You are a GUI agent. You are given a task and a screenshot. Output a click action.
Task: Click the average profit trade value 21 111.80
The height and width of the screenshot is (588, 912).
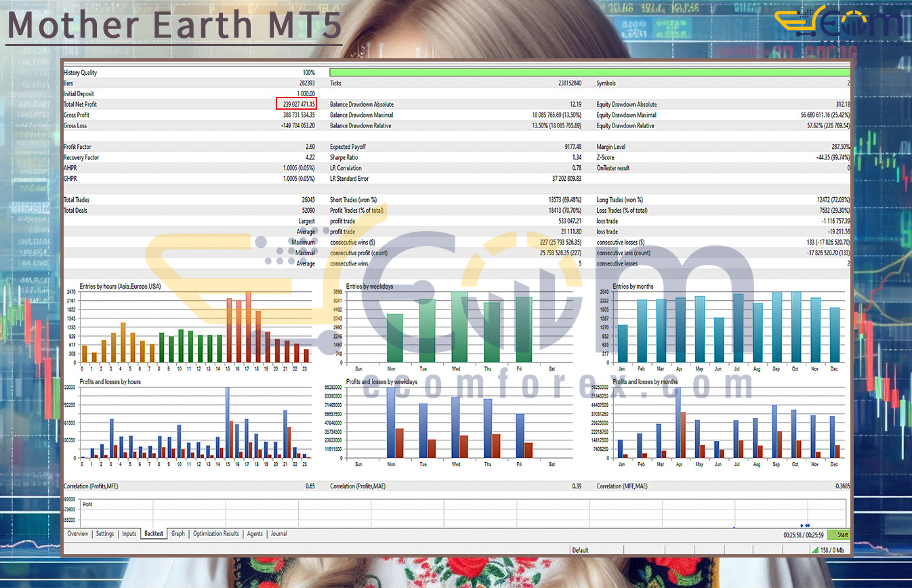[x=571, y=232]
